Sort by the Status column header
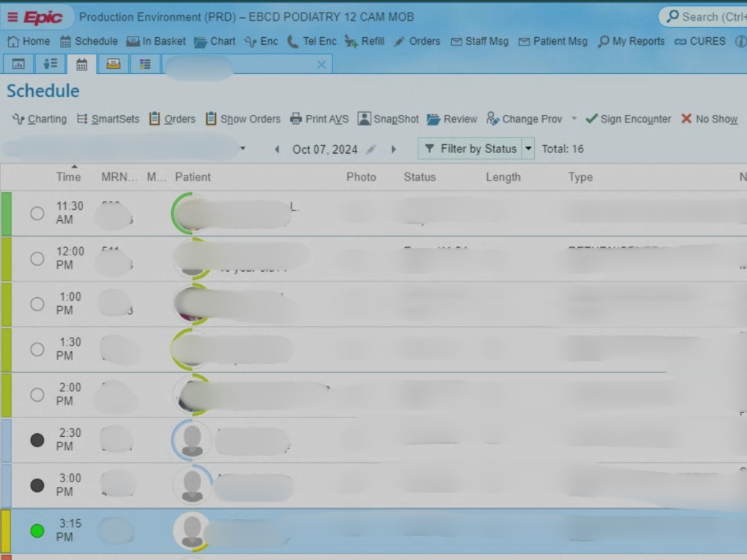Screen dimensions: 747x560 point(420,177)
